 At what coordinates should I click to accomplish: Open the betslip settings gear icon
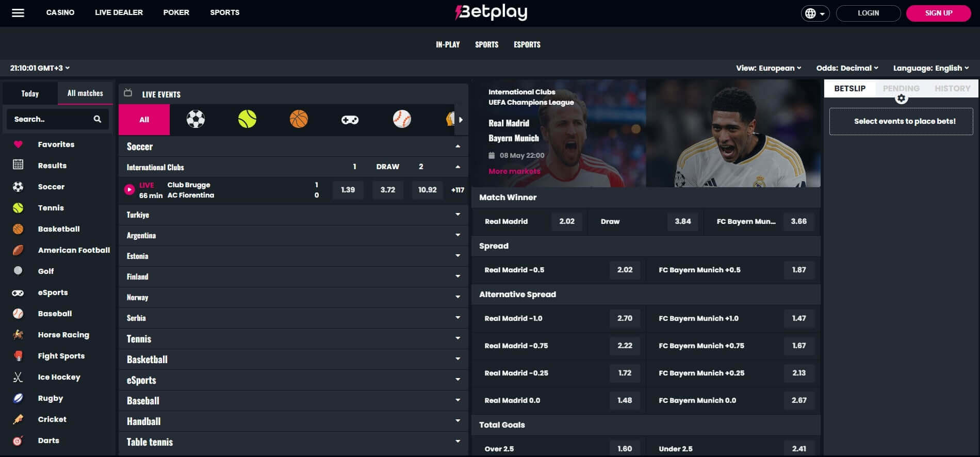tap(901, 97)
